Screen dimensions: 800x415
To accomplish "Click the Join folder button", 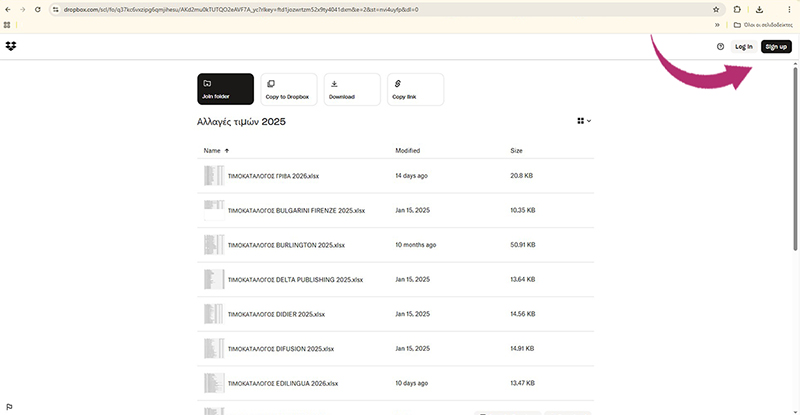I will tap(225, 89).
